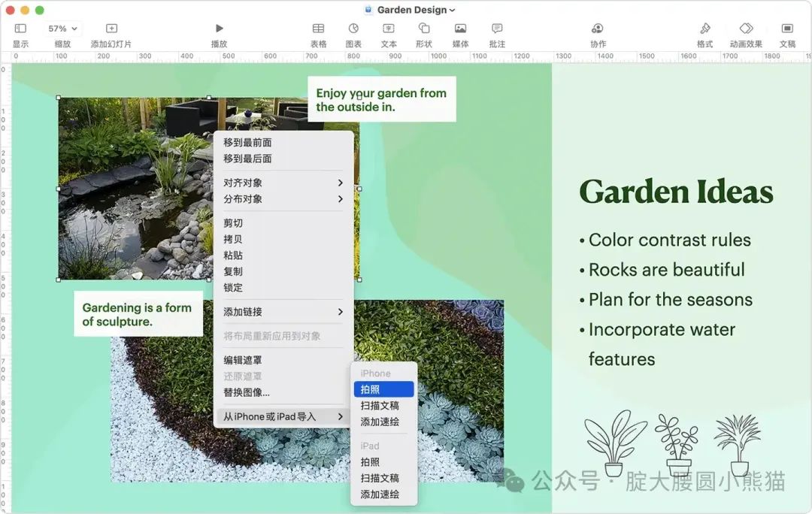Open the 图表 (Chart) toolbar icon

(353, 29)
